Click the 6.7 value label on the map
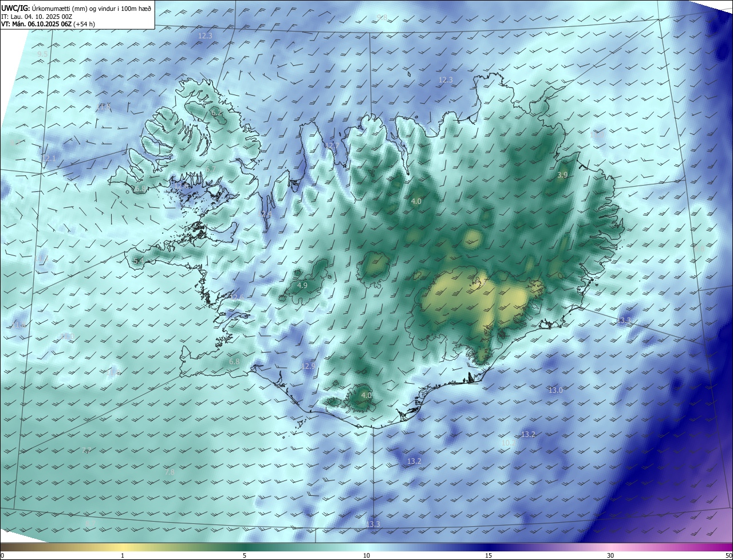Screen dimensions: 733x560 pos(210,169)
